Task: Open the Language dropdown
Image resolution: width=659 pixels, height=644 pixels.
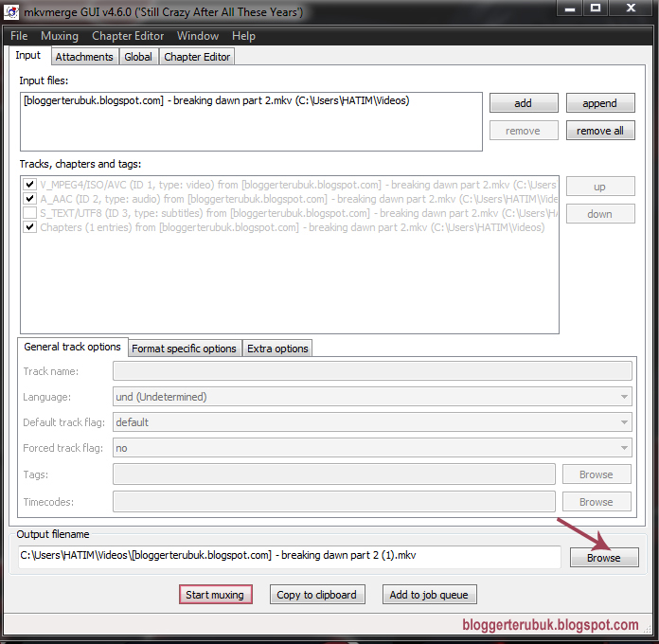Action: coord(372,397)
